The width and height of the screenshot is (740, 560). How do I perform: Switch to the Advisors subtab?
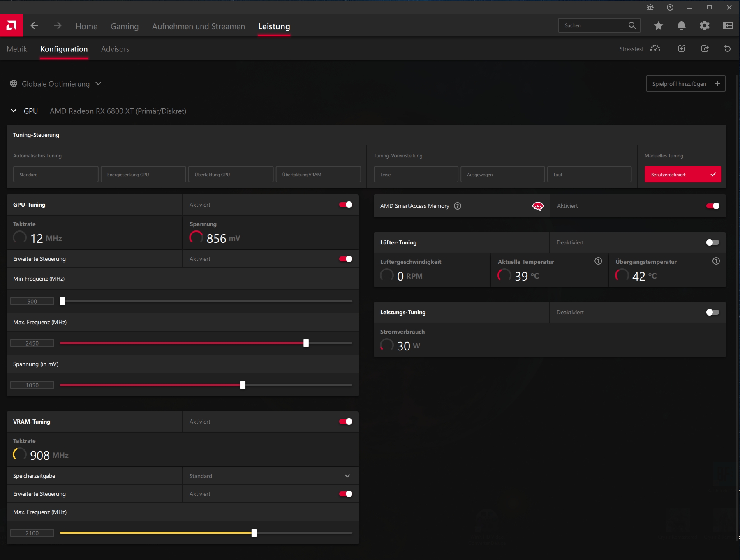point(115,49)
